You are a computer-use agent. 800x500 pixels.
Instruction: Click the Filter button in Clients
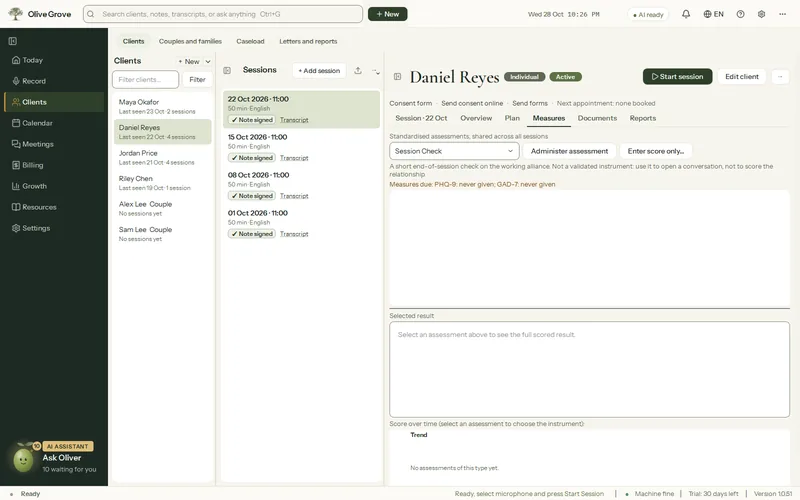point(197,80)
